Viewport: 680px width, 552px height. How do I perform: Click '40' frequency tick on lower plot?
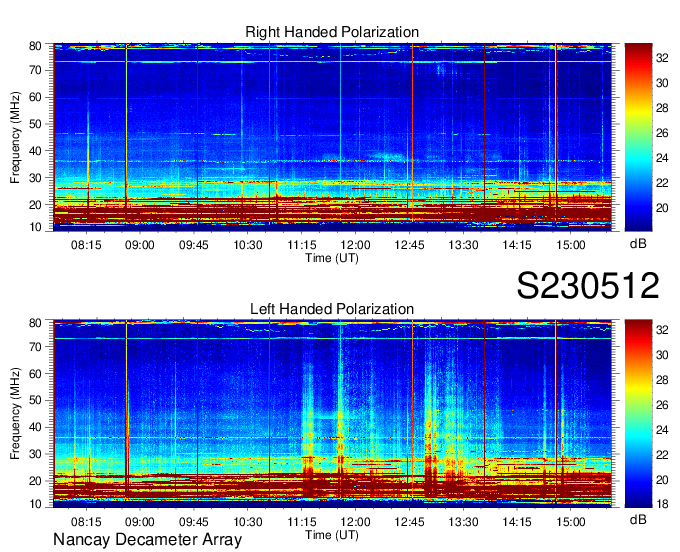35,427
